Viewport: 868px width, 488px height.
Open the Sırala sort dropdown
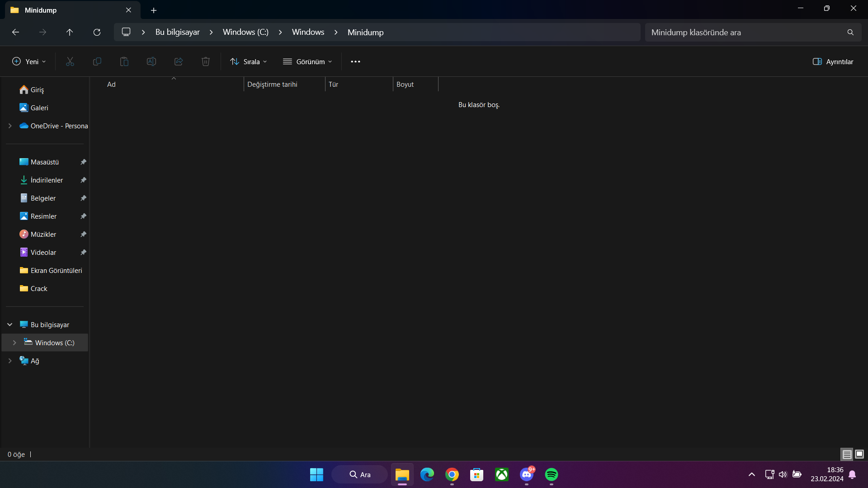(248, 61)
